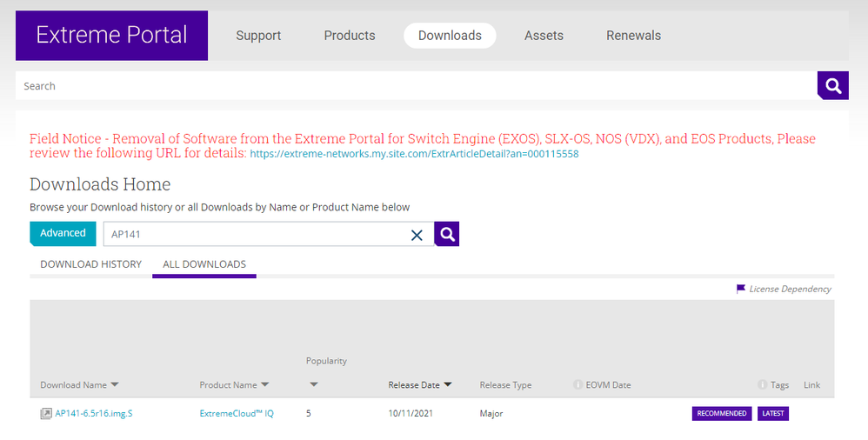The width and height of the screenshot is (868, 440).
Task: Clear the AP141 search text with X
Action: (x=417, y=235)
